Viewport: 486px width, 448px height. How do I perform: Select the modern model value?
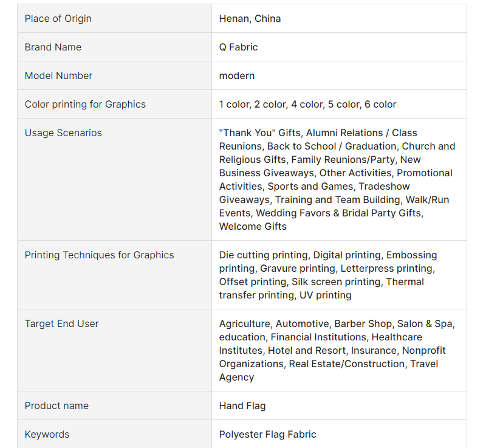click(237, 75)
